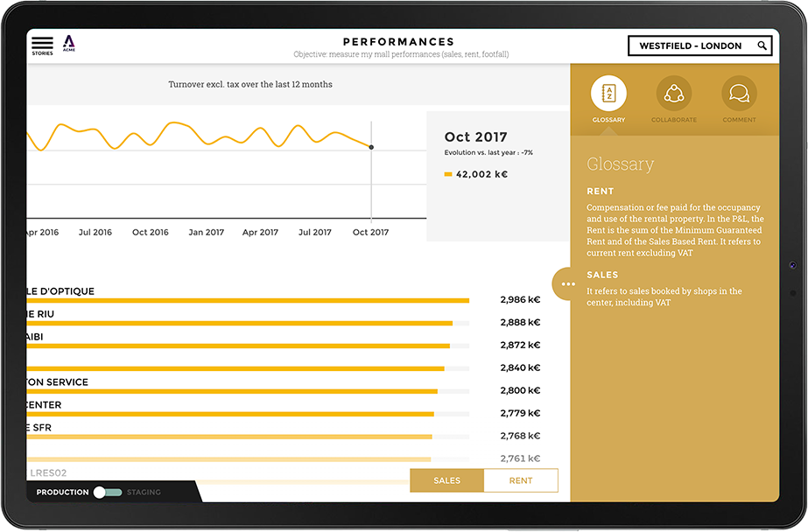Open the Comment panel icon
Image resolution: width=808 pixels, height=532 pixels.
(739, 94)
